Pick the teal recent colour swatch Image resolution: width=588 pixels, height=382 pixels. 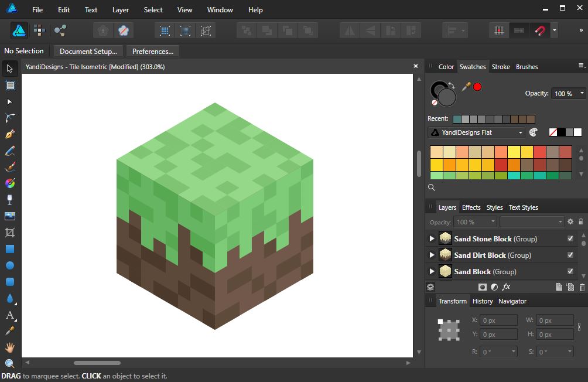coord(457,120)
